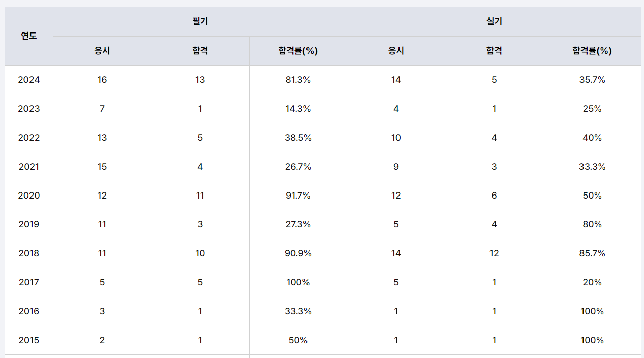This screenshot has height=358, width=644.
Task: Click the 2024 year cell
Action: [29, 80]
